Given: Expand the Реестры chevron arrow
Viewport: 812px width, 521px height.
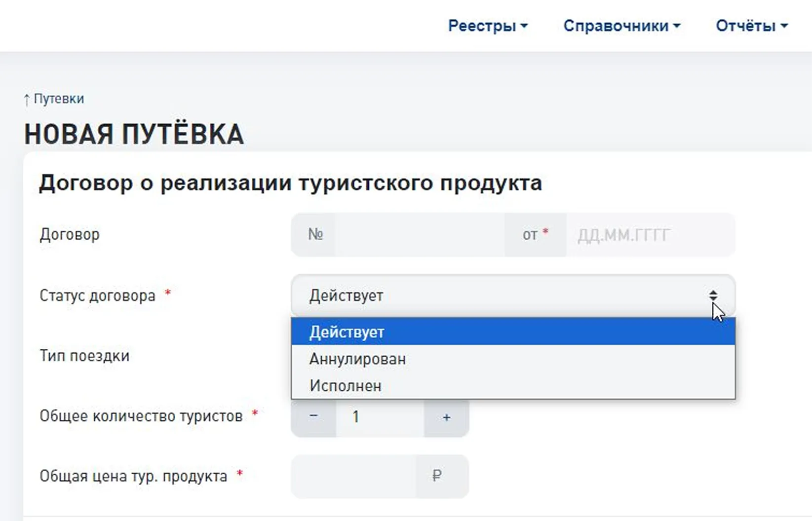Looking at the screenshot, I should pyautogui.click(x=524, y=26).
